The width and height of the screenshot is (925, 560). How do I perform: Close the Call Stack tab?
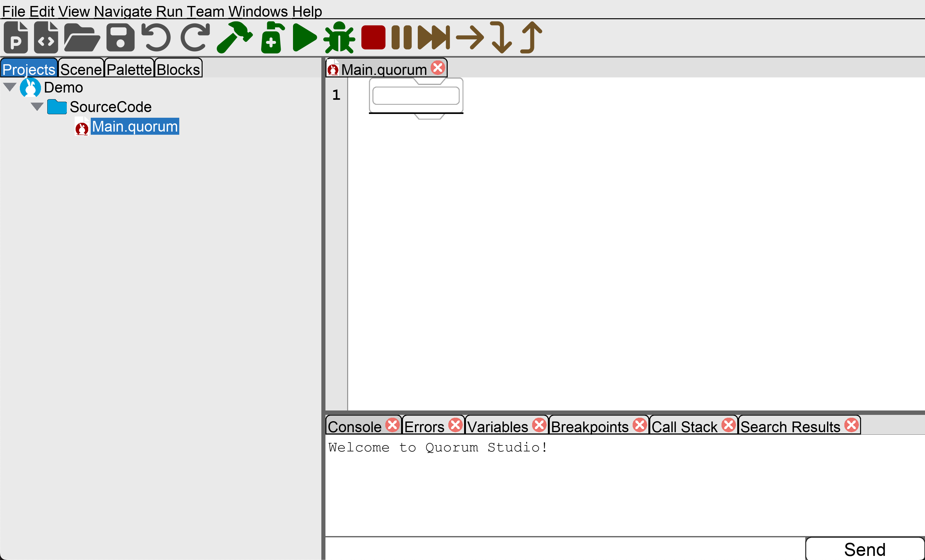pyautogui.click(x=729, y=425)
